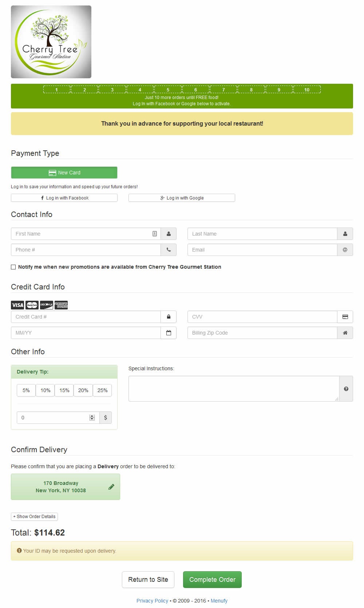Viewport: 364px width, 608px height.
Task: Select the New Card payment type
Action: [64, 173]
